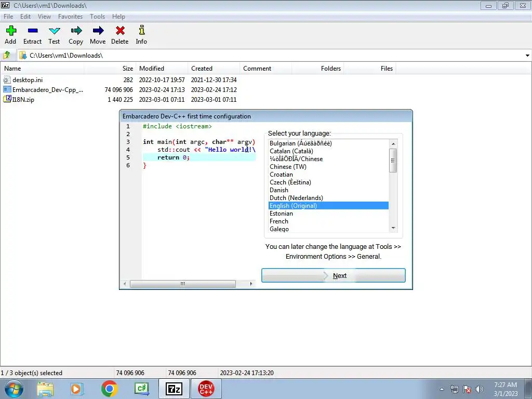The image size is (532, 399).
Task: Show hidden tray icons arrow
Action: pos(442,389)
